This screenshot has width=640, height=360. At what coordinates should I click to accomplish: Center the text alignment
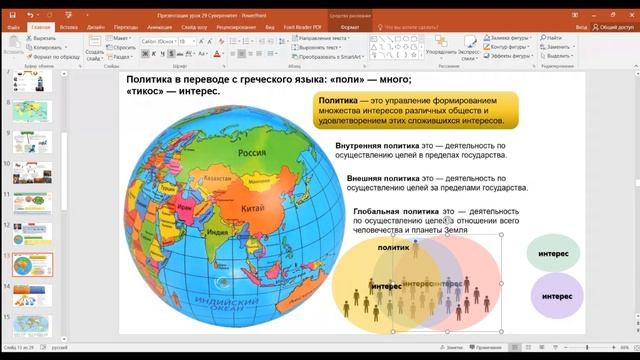coord(242,54)
